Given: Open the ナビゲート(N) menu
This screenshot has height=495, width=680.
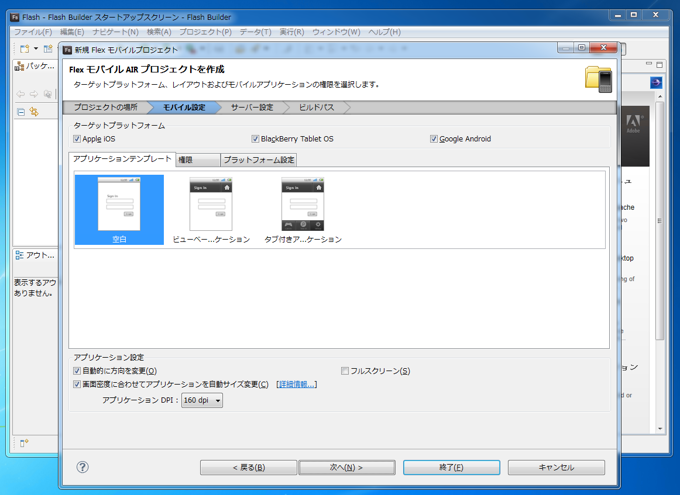Looking at the screenshot, I should point(115,32).
